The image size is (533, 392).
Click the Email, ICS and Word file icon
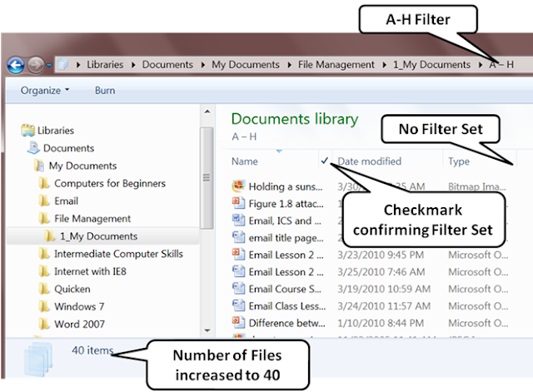[239, 220]
